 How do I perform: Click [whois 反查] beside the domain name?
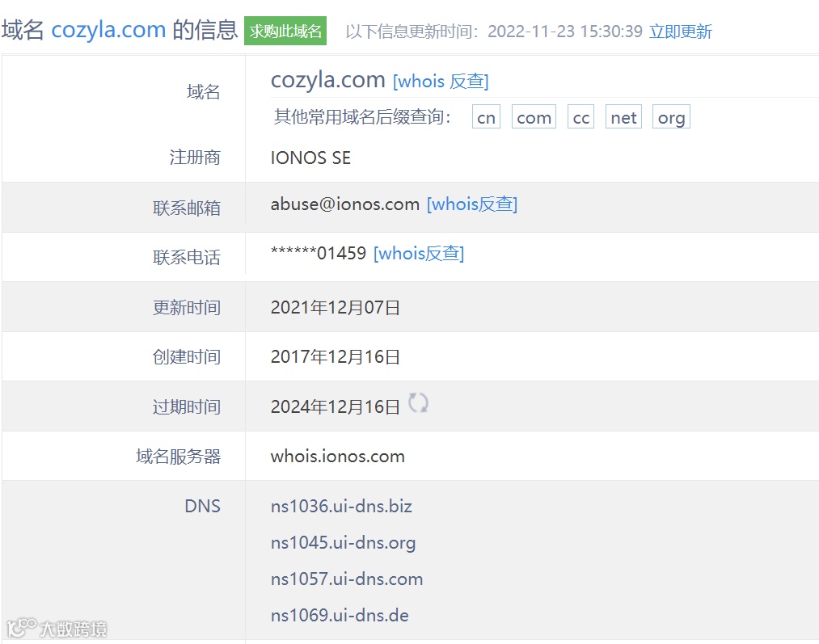click(x=441, y=82)
